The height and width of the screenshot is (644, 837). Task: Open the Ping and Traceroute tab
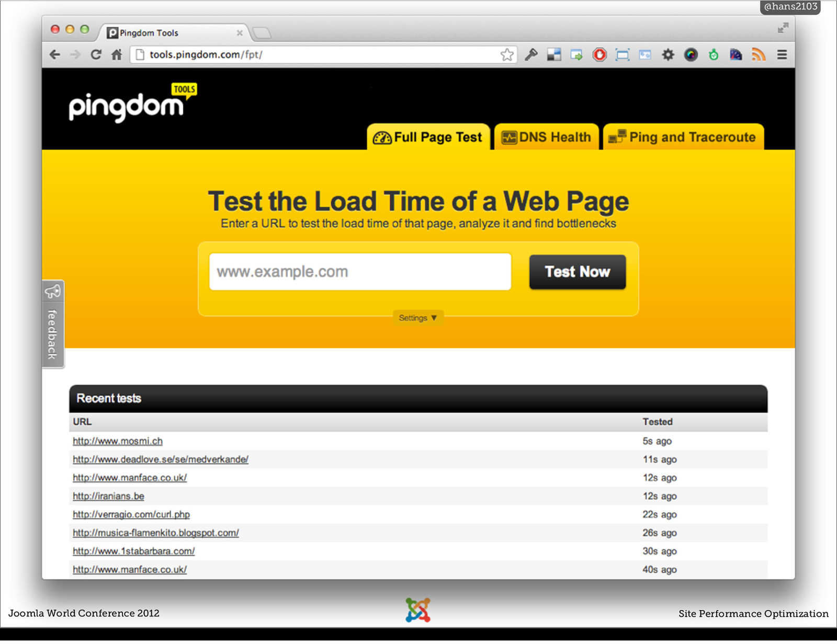tap(683, 137)
